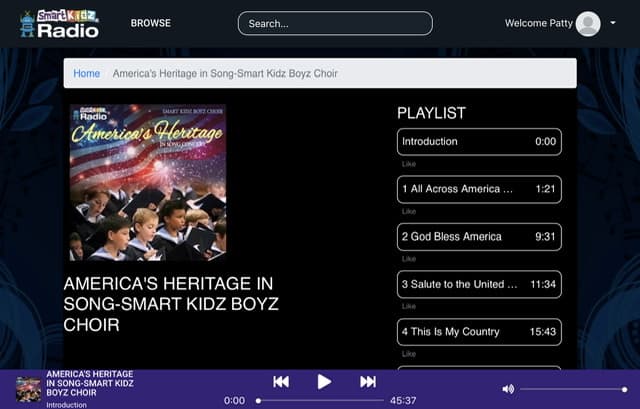This screenshot has height=409, width=640.
Task: Like the God Bless America track
Action: pyautogui.click(x=409, y=259)
